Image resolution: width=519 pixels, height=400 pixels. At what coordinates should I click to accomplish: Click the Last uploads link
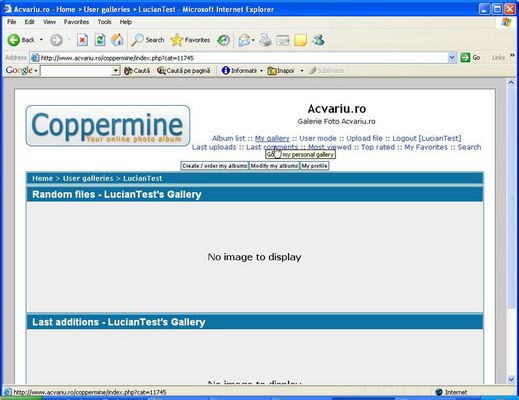[x=214, y=147]
